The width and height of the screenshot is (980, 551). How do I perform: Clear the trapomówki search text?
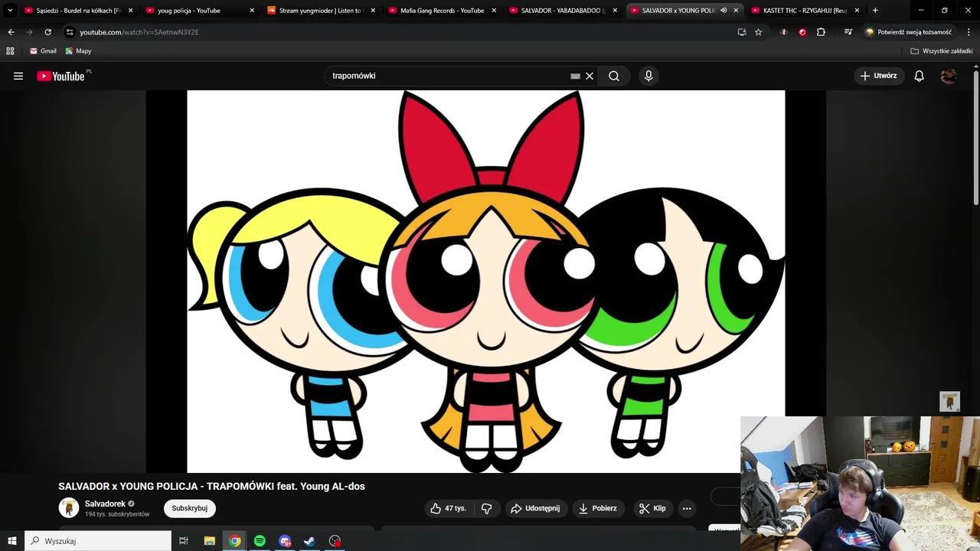pos(590,76)
